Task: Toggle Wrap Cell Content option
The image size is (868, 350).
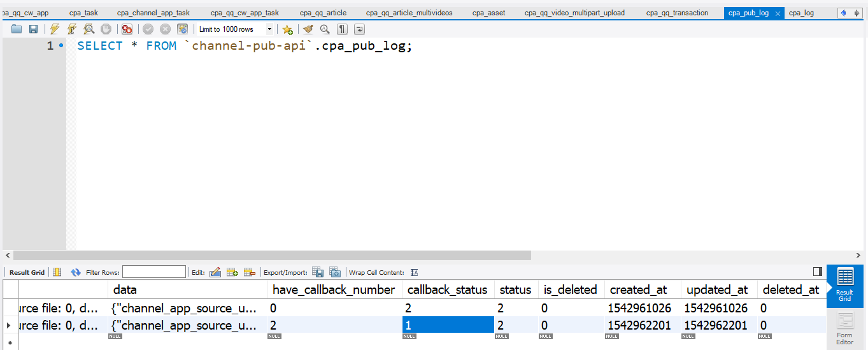Action: (415, 272)
